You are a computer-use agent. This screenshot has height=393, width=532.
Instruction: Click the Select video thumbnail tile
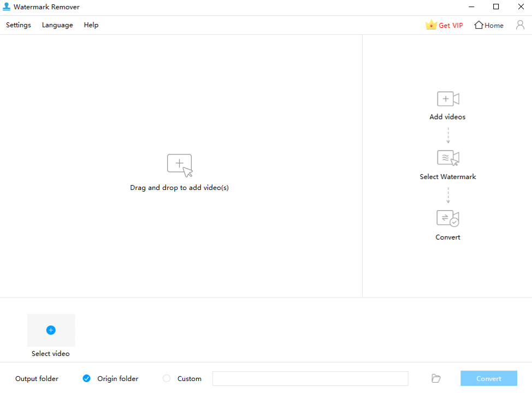click(51, 330)
